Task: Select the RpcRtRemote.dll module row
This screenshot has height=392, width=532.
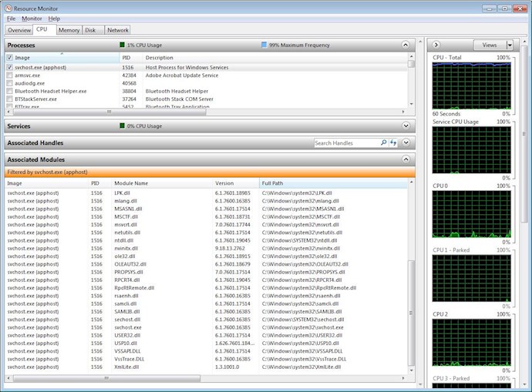Action: click(206, 288)
